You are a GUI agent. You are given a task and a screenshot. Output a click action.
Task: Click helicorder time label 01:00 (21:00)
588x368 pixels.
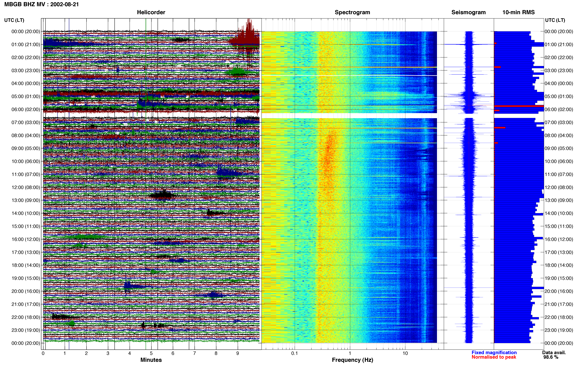26,45
